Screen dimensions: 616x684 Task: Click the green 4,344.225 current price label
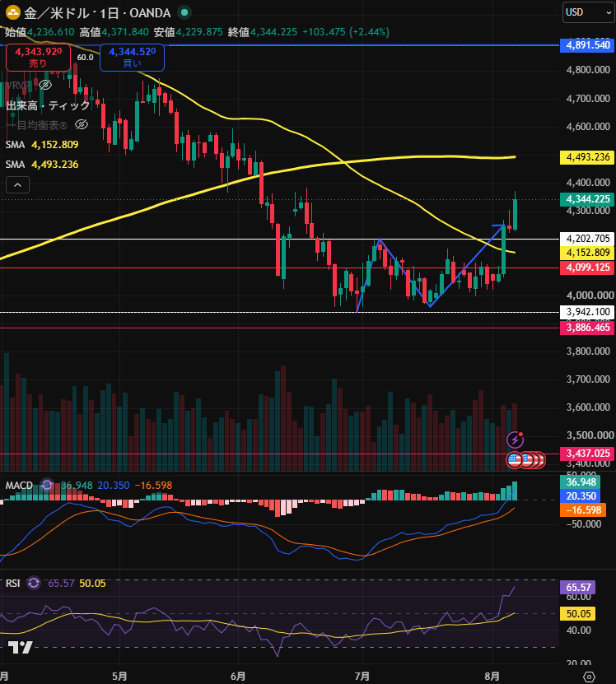[x=588, y=199]
